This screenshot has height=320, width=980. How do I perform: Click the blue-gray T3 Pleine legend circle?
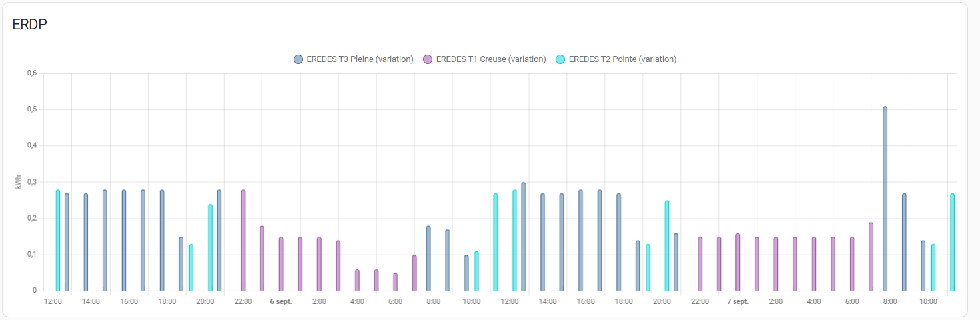click(298, 59)
